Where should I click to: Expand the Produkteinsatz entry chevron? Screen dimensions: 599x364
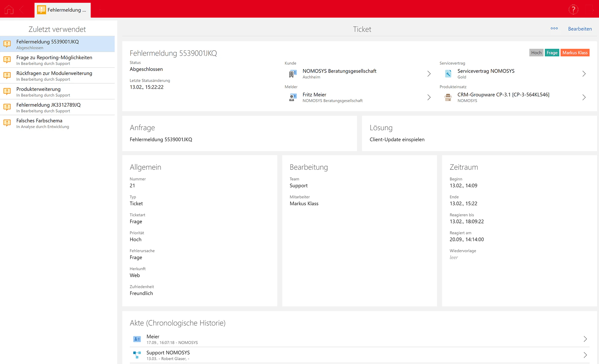584,97
